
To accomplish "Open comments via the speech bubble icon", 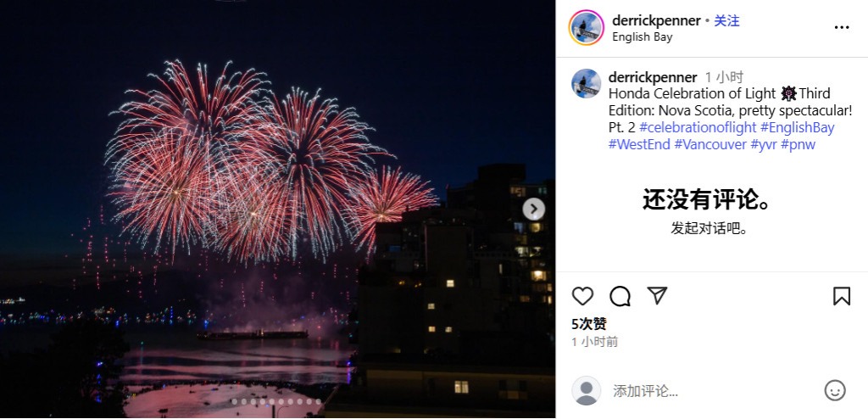I will pyautogui.click(x=620, y=297).
